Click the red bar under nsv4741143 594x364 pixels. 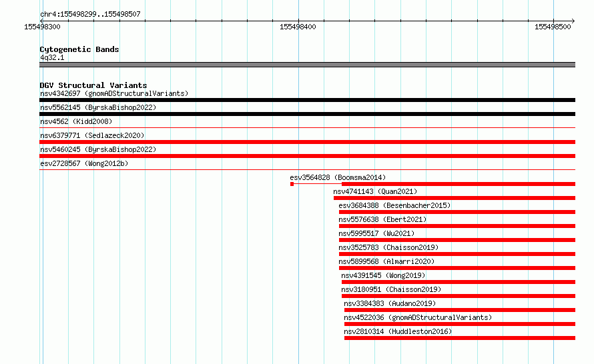pyautogui.click(x=455, y=198)
